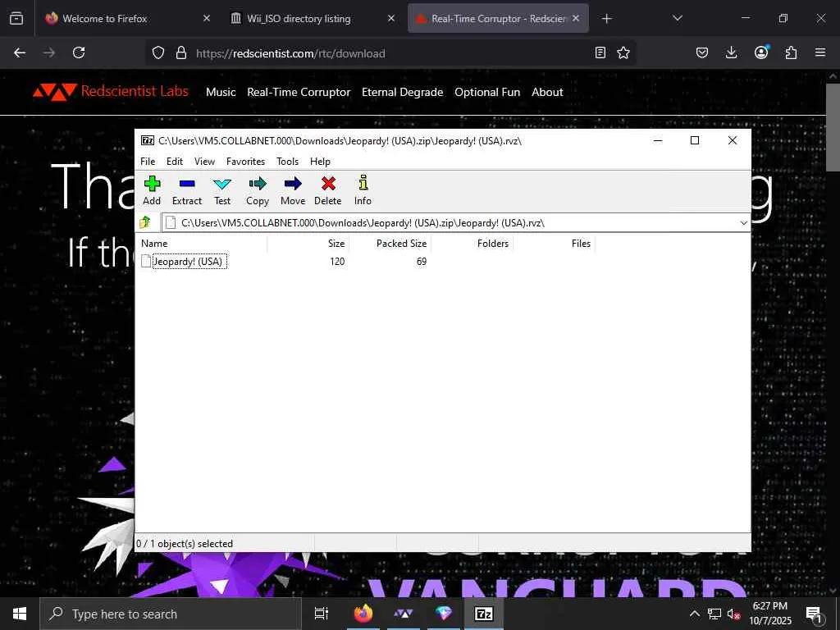View site security info lock icon
Viewport: 840px width, 630px height.
181,53
